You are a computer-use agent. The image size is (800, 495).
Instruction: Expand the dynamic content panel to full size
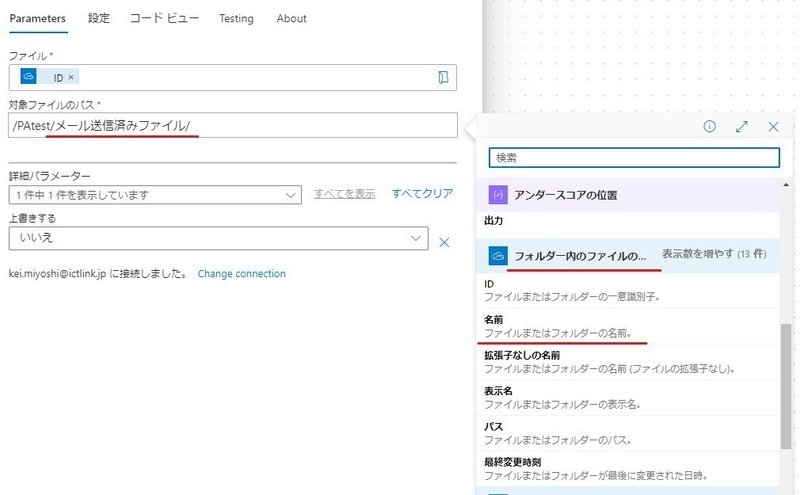pyautogui.click(x=741, y=127)
